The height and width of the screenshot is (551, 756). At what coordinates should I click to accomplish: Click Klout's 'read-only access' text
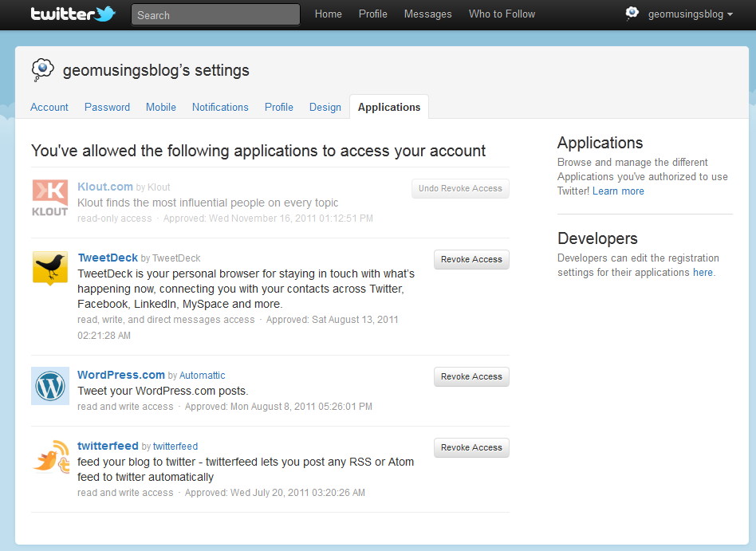115,218
